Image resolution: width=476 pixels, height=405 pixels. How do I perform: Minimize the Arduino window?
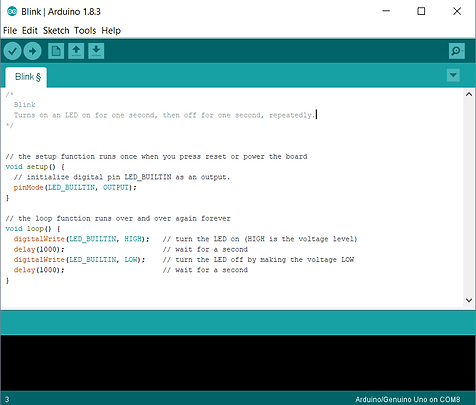(x=386, y=11)
